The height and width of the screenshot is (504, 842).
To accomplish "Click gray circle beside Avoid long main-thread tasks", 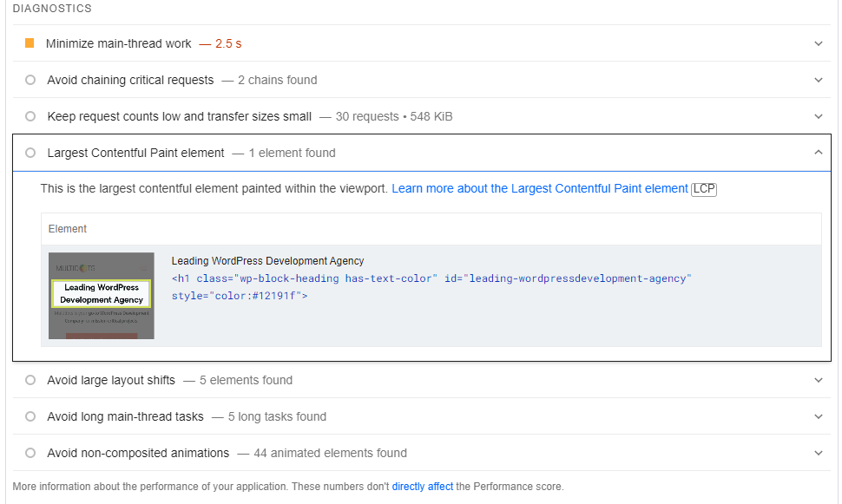I will (x=30, y=416).
